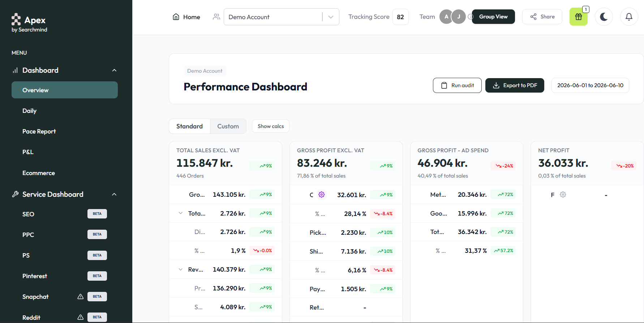Click the Snapchat warning triangle icon
The height and width of the screenshot is (323, 644).
pos(81,297)
